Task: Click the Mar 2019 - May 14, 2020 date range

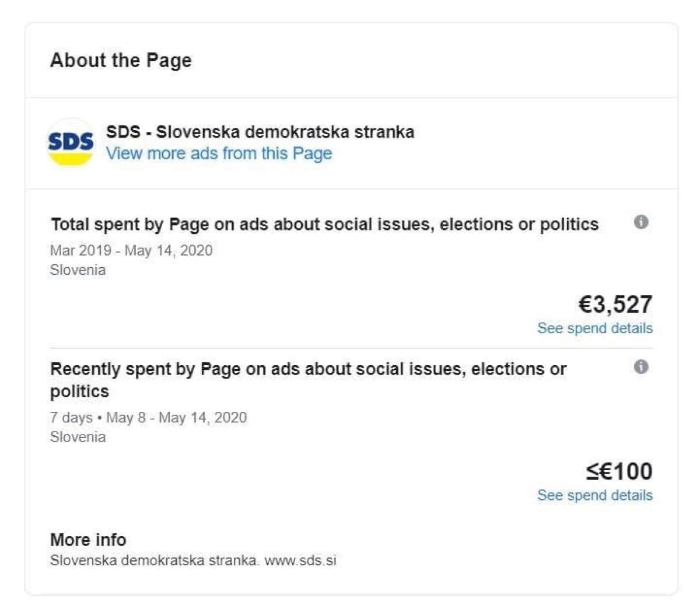Action: [x=131, y=251]
